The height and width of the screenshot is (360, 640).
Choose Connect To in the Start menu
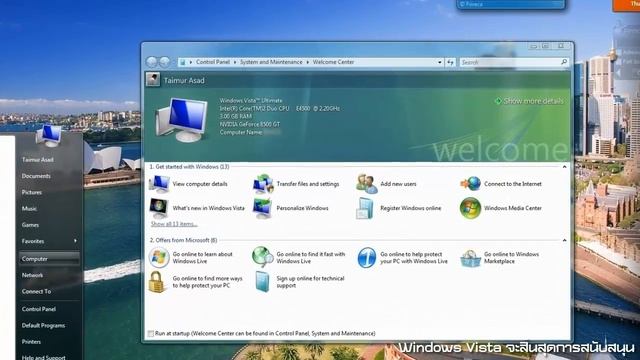(x=36, y=291)
